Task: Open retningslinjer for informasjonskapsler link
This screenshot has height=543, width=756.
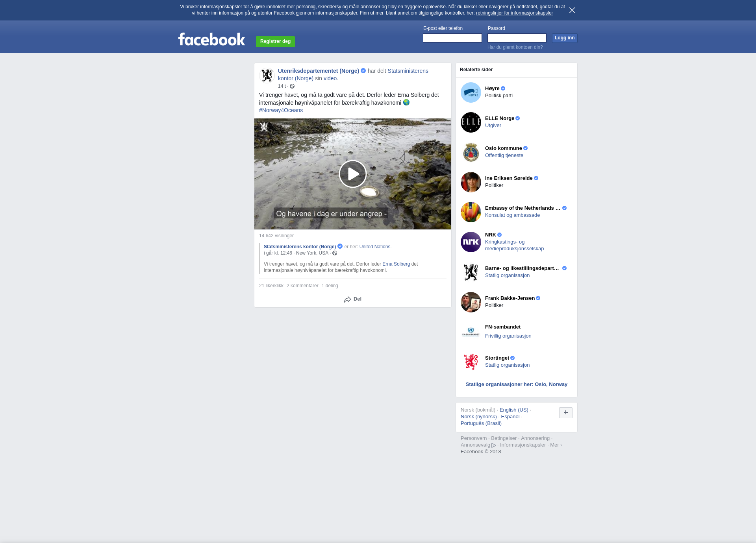Action: pos(514,13)
